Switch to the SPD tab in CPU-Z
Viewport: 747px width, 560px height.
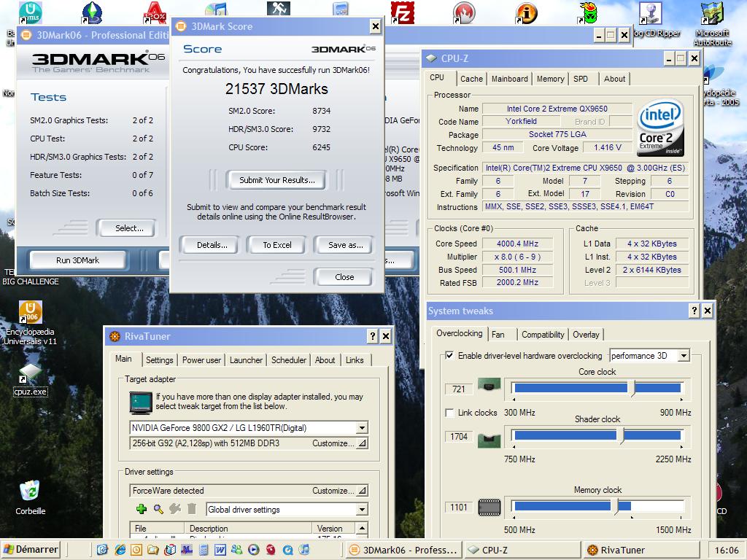click(581, 79)
